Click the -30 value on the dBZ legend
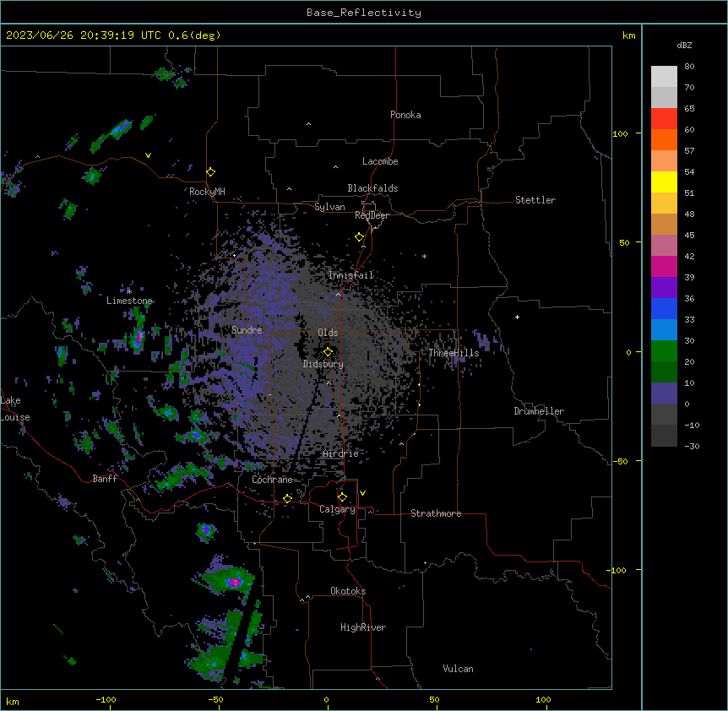 point(692,447)
